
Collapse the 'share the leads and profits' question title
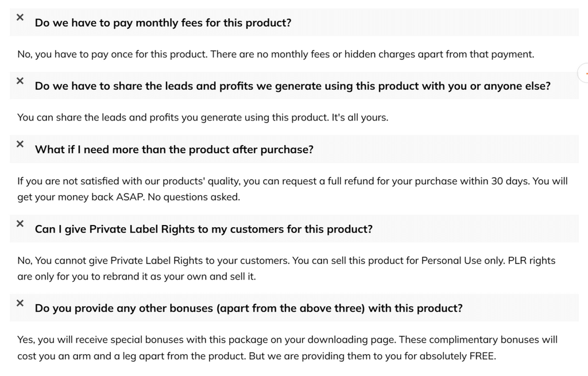(x=292, y=86)
